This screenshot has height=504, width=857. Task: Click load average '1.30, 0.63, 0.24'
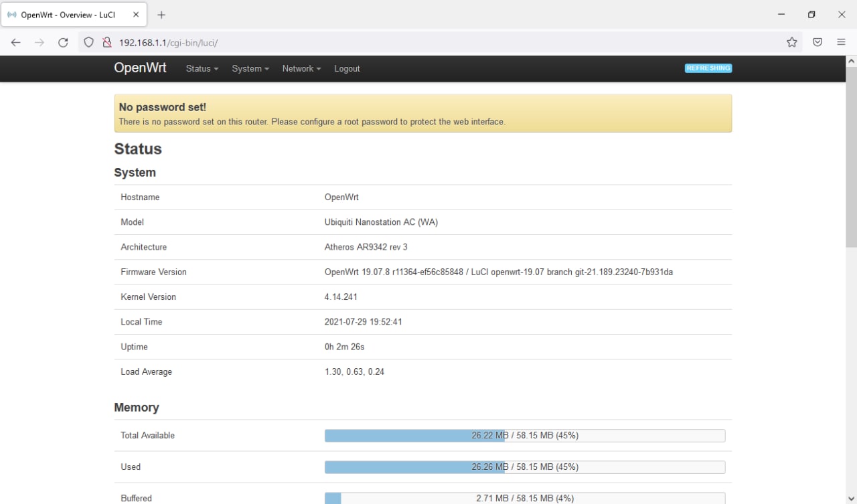pyautogui.click(x=354, y=372)
